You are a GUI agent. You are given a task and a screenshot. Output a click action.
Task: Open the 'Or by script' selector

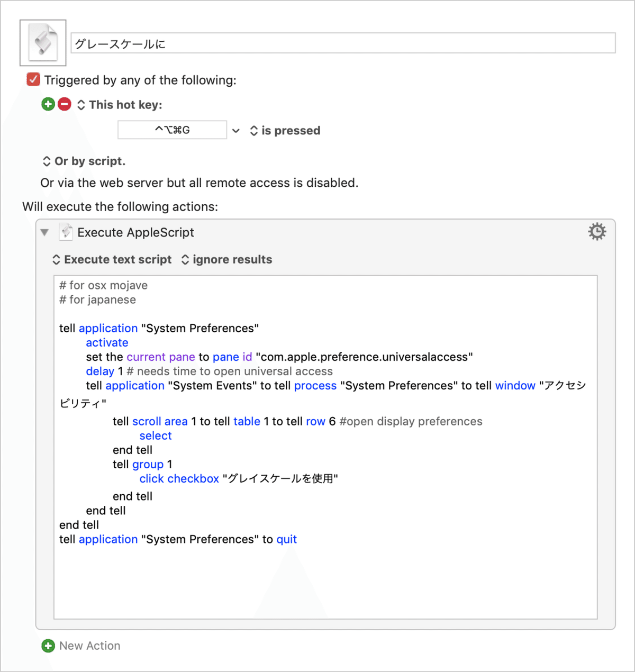[x=84, y=161]
